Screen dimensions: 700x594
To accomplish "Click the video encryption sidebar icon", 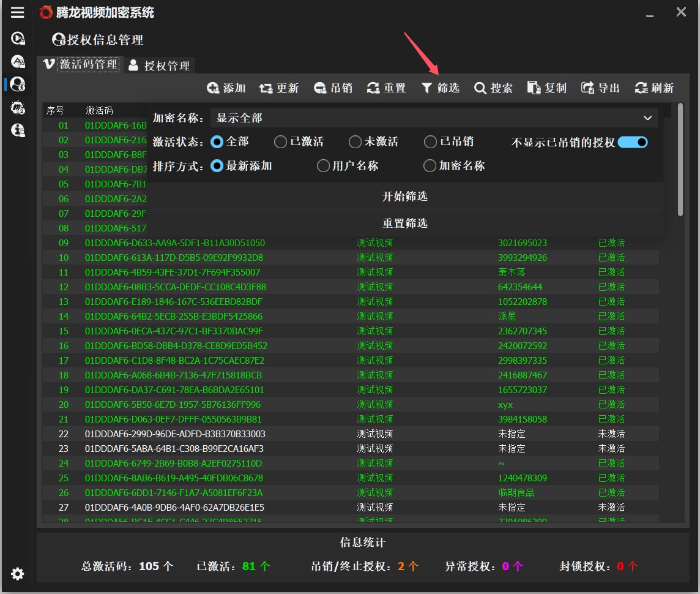I will click(17, 39).
